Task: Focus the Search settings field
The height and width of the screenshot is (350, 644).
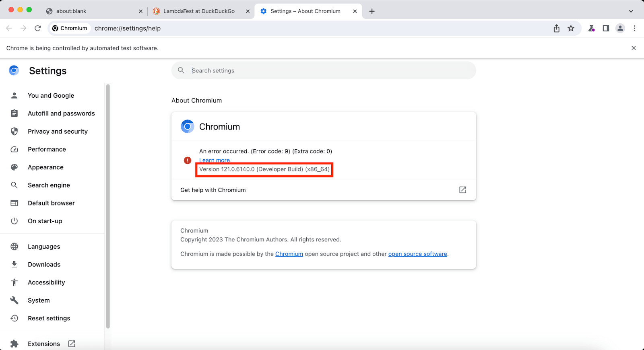Action: (x=324, y=70)
